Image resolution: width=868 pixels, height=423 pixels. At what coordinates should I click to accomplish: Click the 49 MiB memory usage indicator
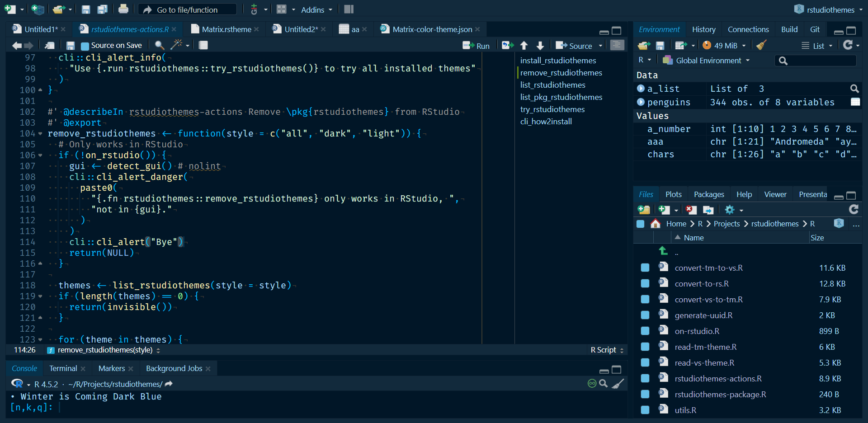coord(724,45)
